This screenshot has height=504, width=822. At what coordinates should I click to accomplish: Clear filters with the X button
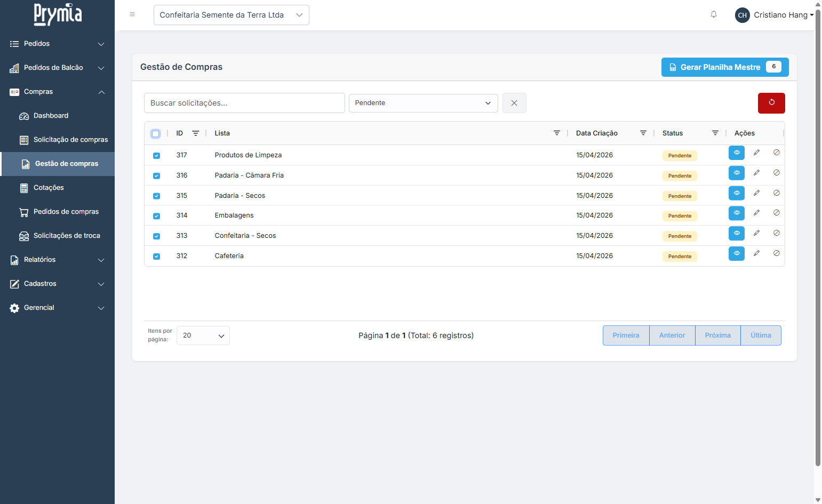(x=514, y=103)
